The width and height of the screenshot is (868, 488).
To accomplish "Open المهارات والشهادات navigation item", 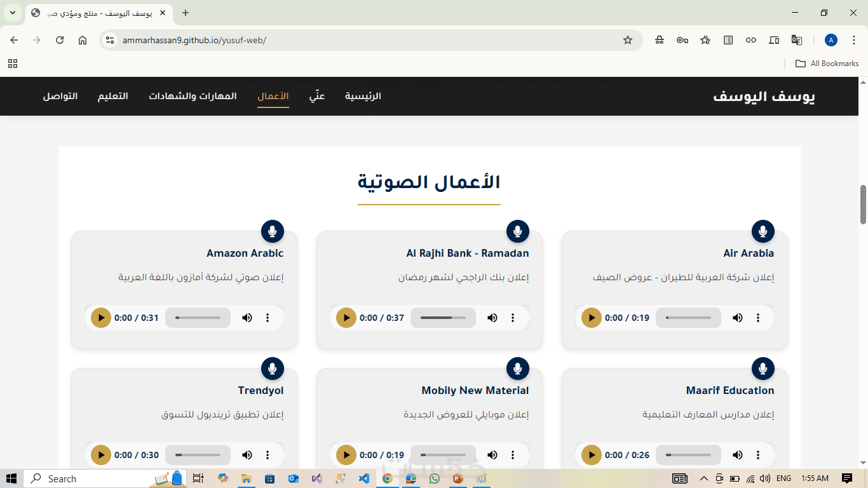I will point(193,96).
